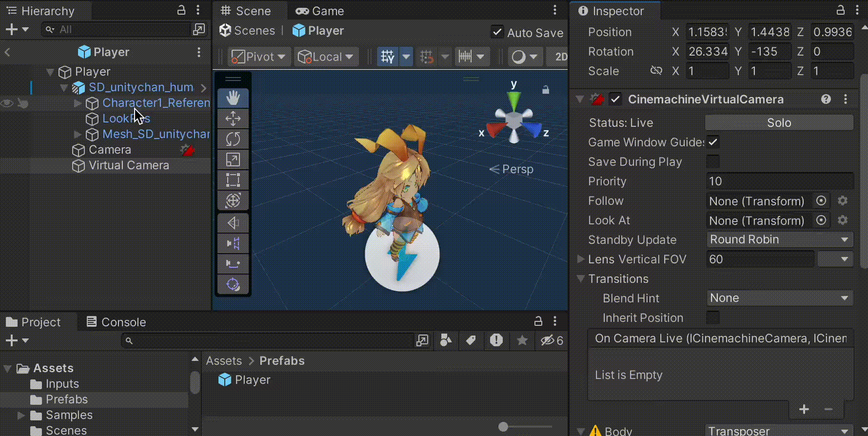Select the Rotate tool

pos(233,139)
